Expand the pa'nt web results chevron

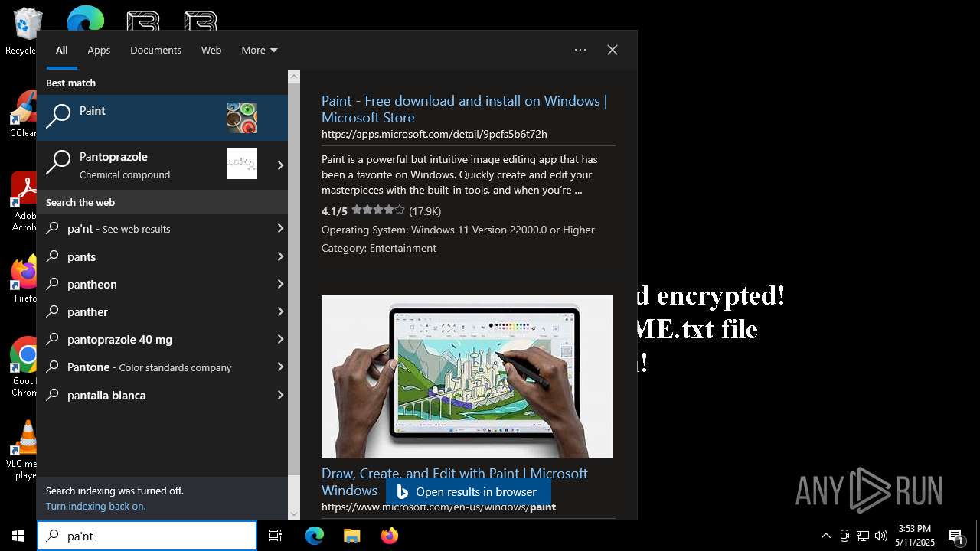click(280, 228)
